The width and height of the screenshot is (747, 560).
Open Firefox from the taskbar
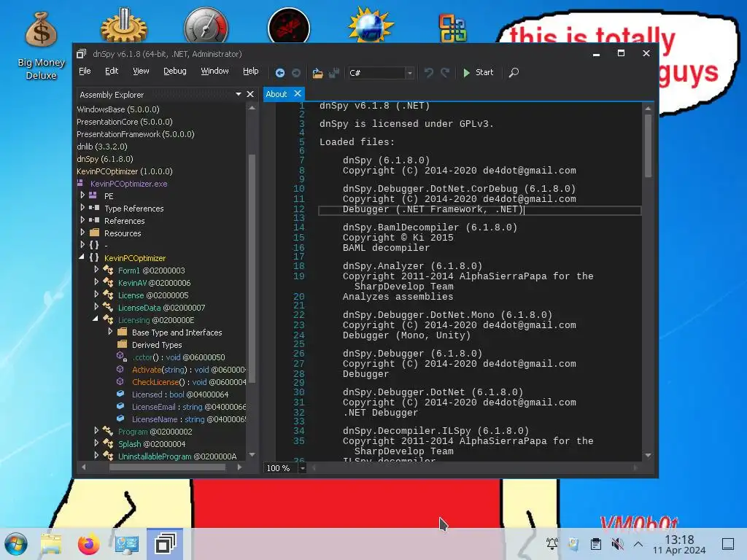click(x=89, y=544)
